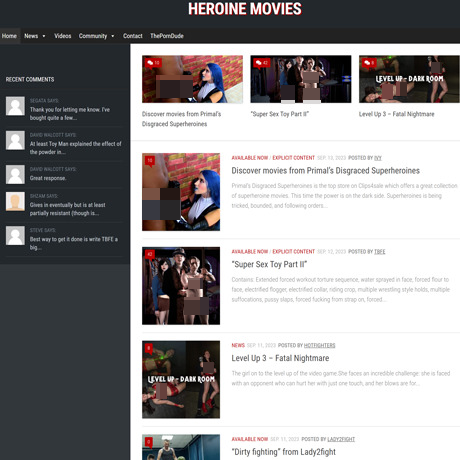Click the 'Level Up – Dark Room' thumbnail in the article list
The height and width of the screenshot is (460, 460).
point(181,379)
